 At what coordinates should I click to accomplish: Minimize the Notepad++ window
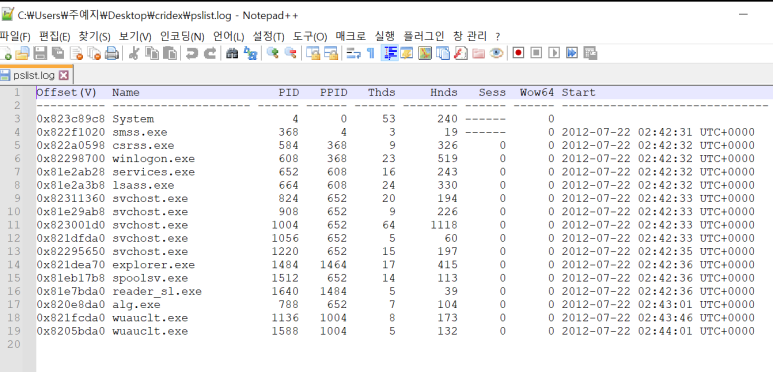pos(744,15)
